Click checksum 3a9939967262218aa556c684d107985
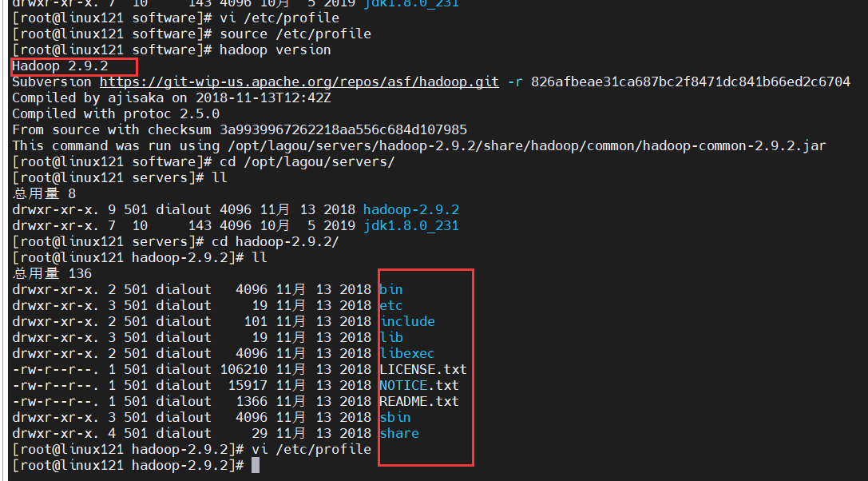 coord(343,129)
